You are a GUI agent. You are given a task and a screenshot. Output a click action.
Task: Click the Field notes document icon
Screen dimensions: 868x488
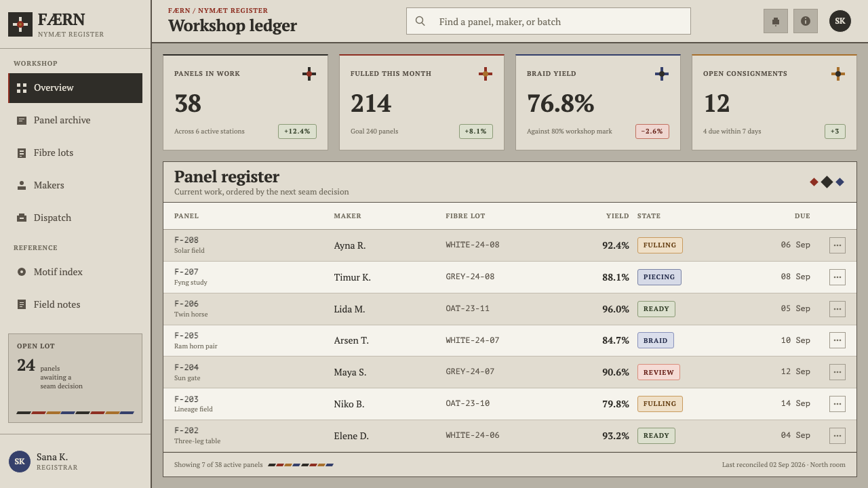[22, 305]
